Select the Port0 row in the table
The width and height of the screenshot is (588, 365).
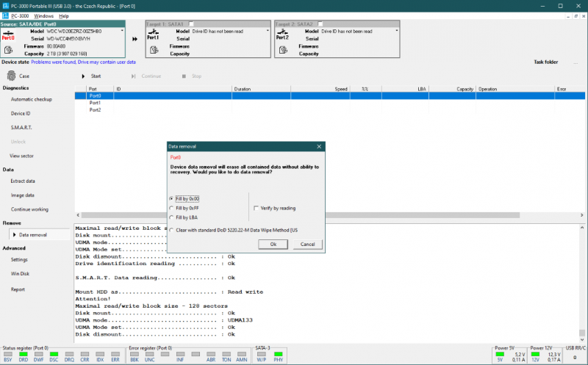[330, 95]
